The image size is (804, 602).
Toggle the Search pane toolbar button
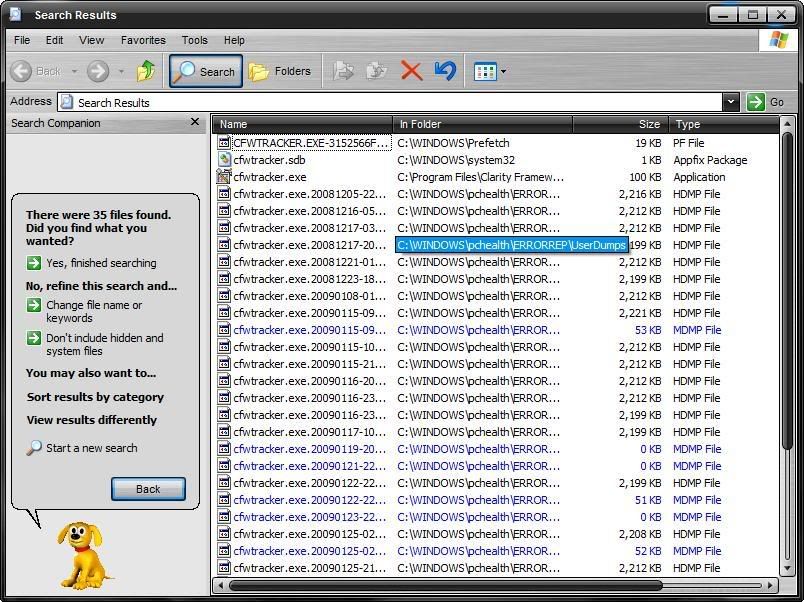coord(205,71)
